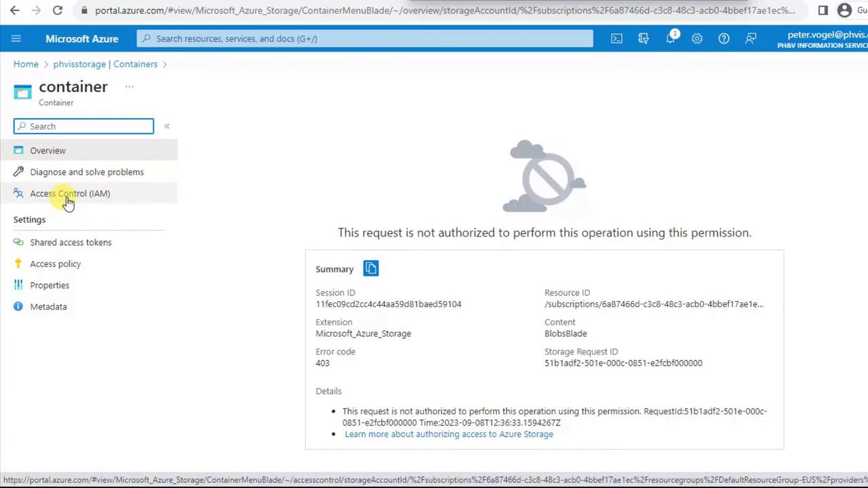Click the container icon beside the title
Image resolution: width=868 pixels, height=488 pixels.
tap(22, 92)
